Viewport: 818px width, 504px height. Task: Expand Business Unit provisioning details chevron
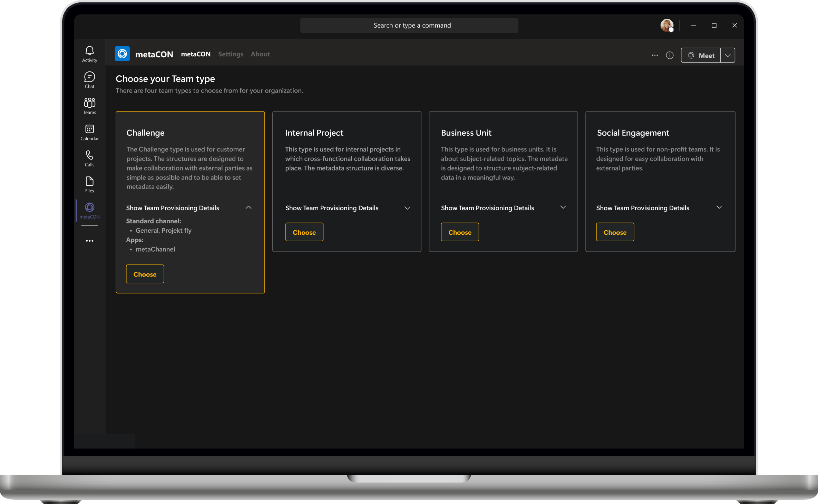563,207
